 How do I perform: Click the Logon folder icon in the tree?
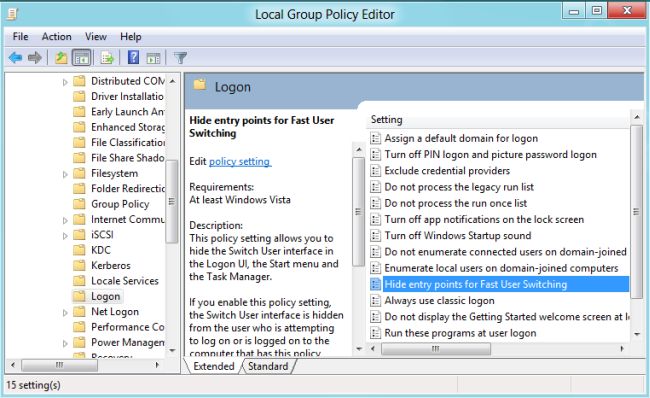[x=79, y=296]
